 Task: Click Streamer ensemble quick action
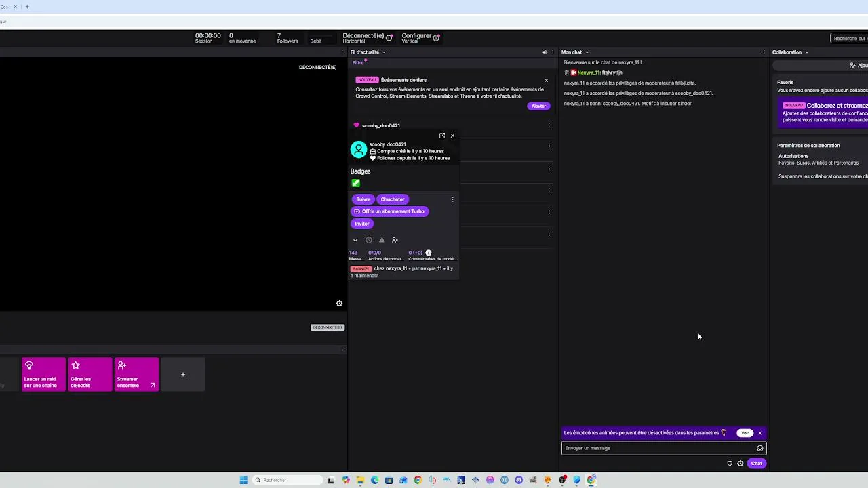(136, 375)
